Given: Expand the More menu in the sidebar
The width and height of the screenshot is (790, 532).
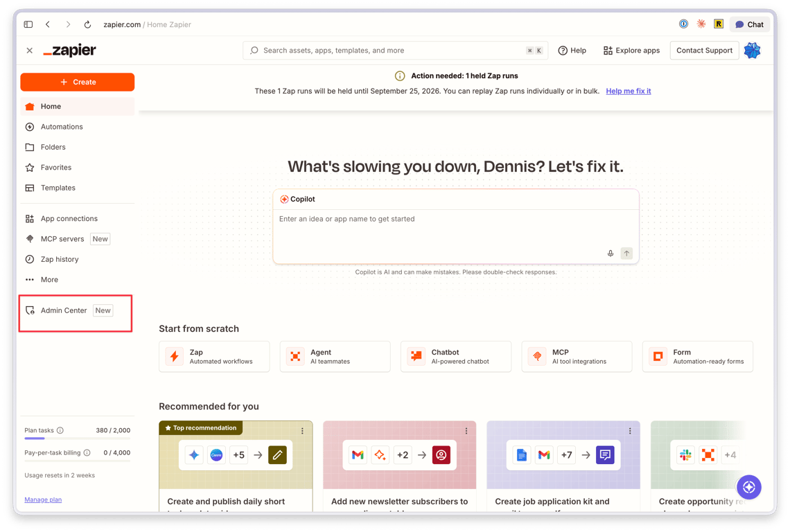Looking at the screenshot, I should click(x=78, y=280).
